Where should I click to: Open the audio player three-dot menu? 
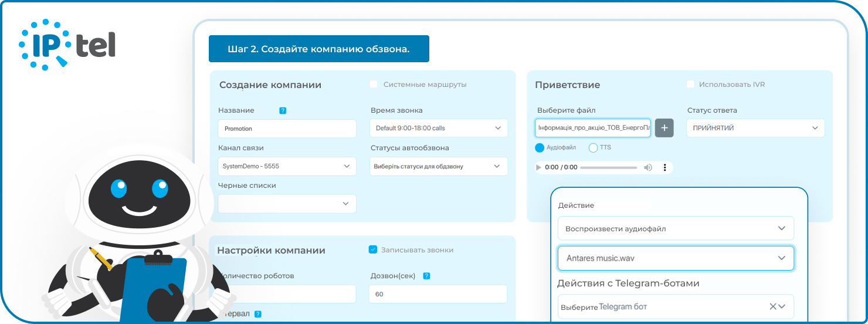[664, 167]
